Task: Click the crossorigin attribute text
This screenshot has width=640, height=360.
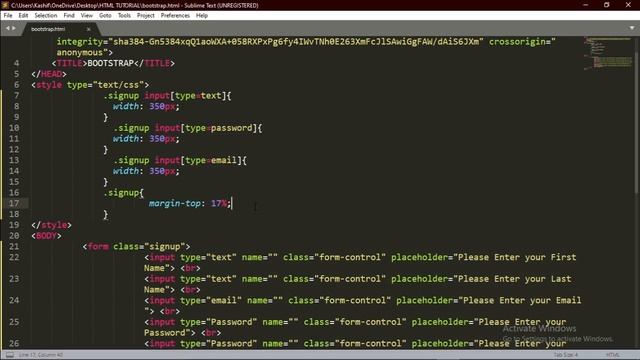Action: (518, 42)
